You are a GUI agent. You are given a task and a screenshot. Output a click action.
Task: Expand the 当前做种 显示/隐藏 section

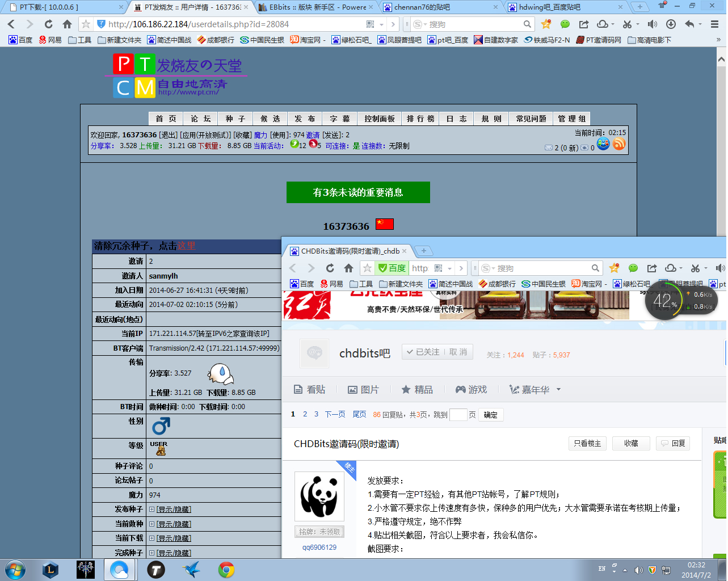(x=174, y=524)
